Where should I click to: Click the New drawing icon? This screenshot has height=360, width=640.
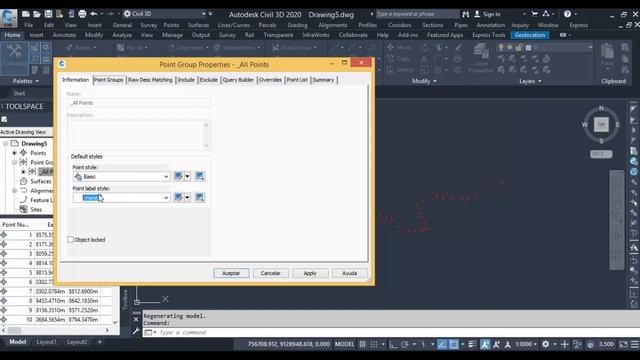click(25, 14)
